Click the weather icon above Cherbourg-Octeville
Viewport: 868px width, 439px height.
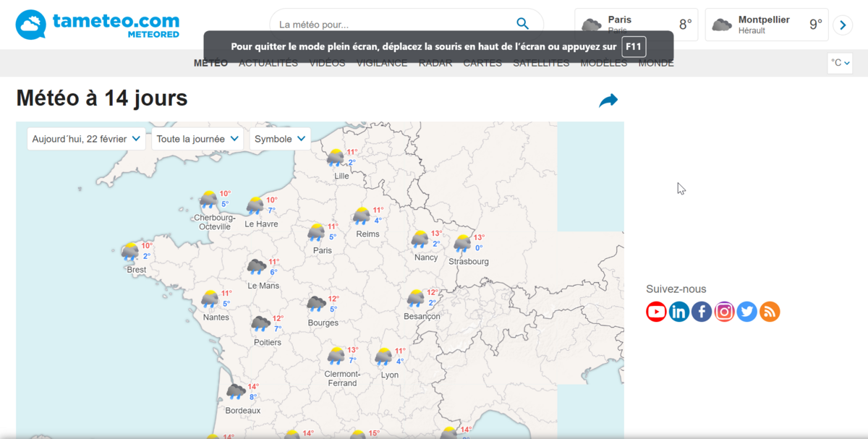(209, 200)
